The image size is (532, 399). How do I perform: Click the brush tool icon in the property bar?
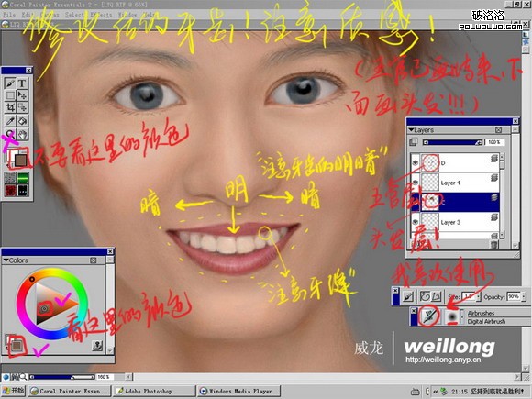(408, 297)
